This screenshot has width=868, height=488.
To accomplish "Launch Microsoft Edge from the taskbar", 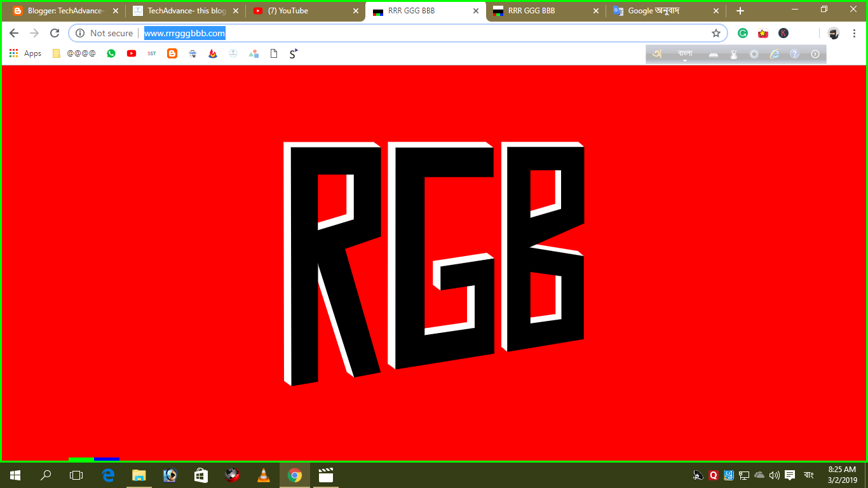I will click(108, 475).
